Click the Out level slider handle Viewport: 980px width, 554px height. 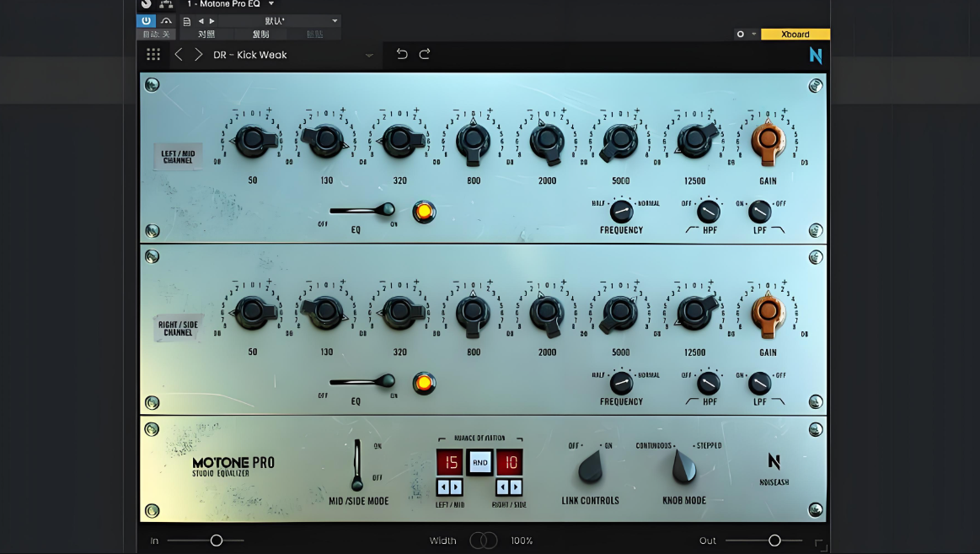click(x=774, y=541)
